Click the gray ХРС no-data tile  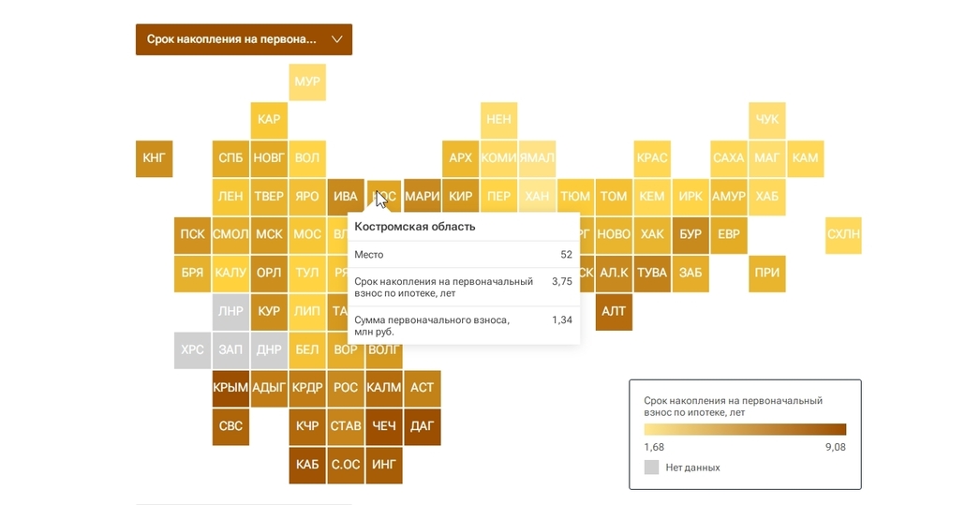tap(192, 350)
